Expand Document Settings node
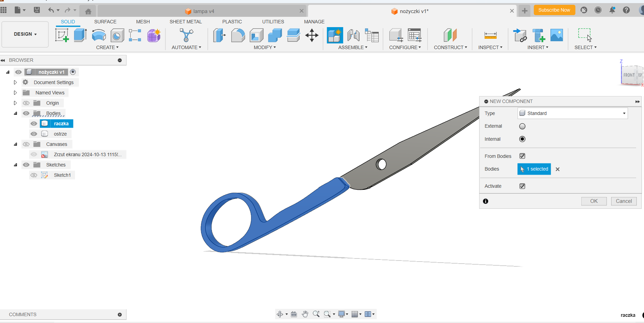Viewport: 644px width, 323px height. tap(15, 82)
